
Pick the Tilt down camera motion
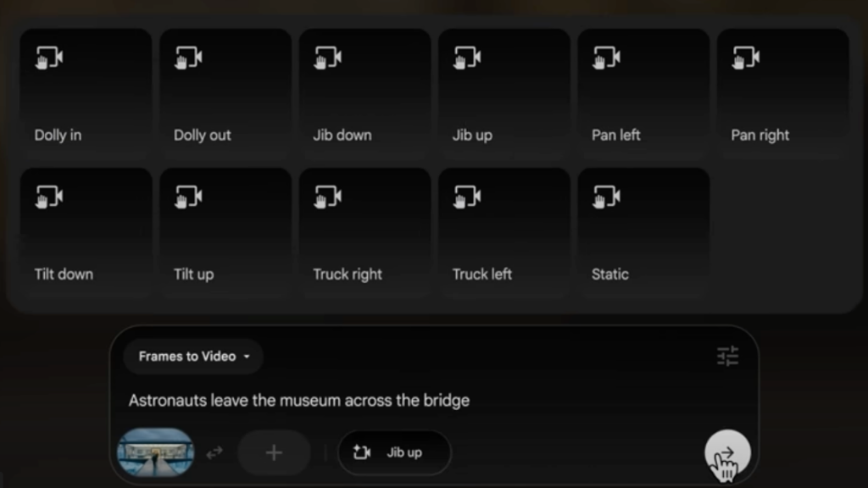[86, 233]
